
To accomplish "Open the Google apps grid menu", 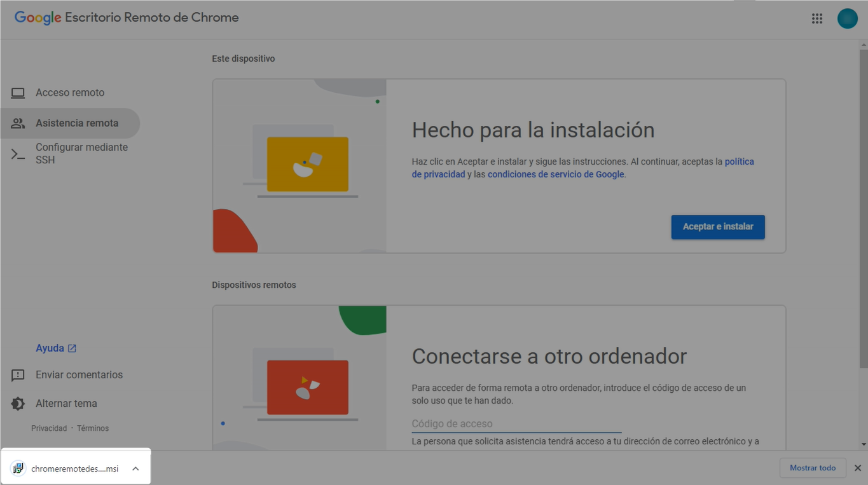I will 817,18.
